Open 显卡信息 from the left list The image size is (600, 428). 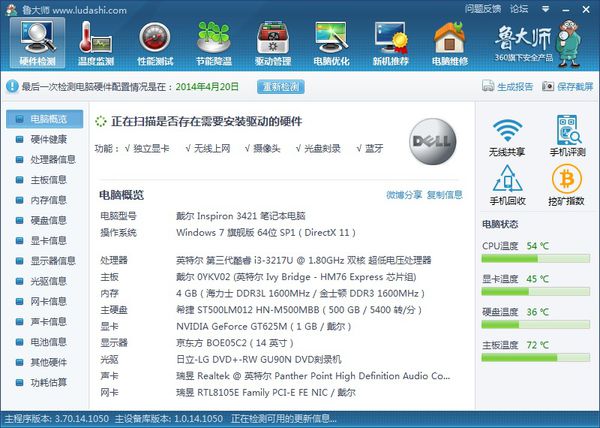[x=48, y=240]
